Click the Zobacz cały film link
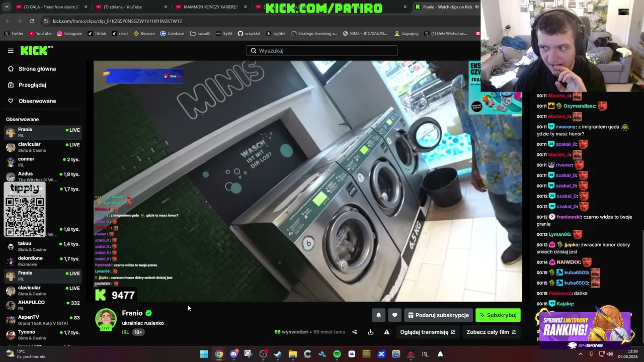 click(x=491, y=332)
